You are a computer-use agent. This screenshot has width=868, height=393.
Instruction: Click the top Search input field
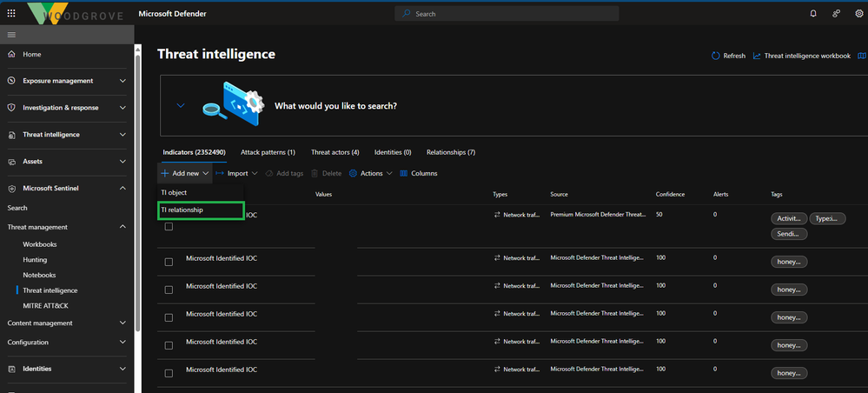click(507, 14)
